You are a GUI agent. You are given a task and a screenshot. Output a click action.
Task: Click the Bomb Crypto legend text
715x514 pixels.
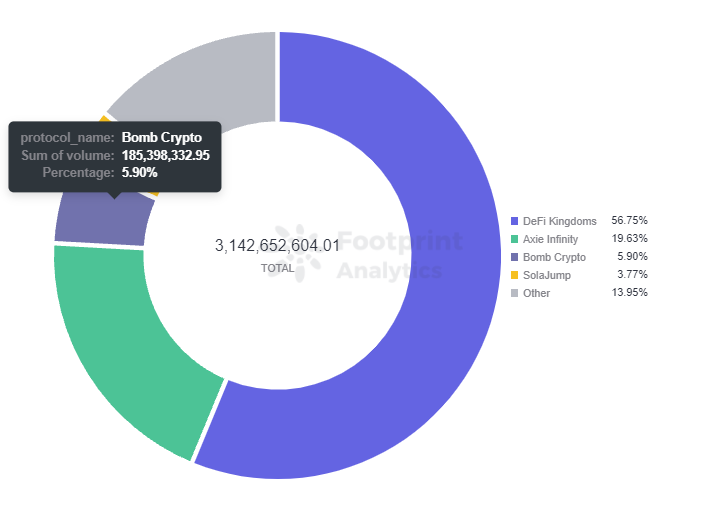point(554,257)
